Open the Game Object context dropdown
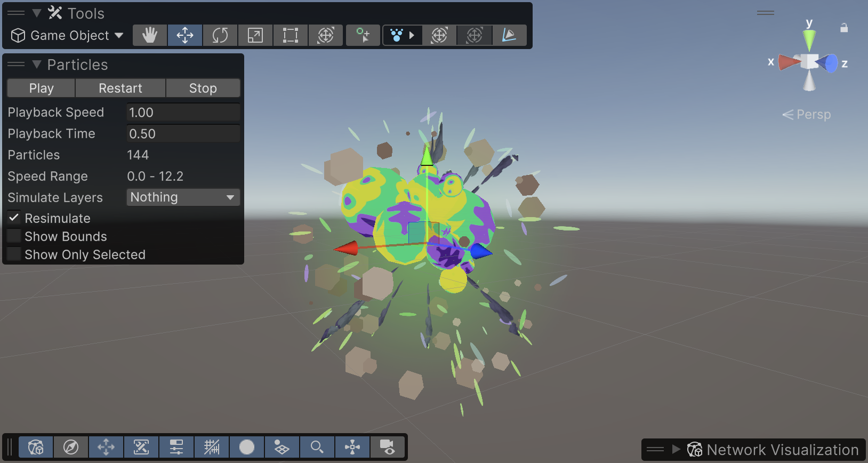868x463 pixels. point(67,35)
